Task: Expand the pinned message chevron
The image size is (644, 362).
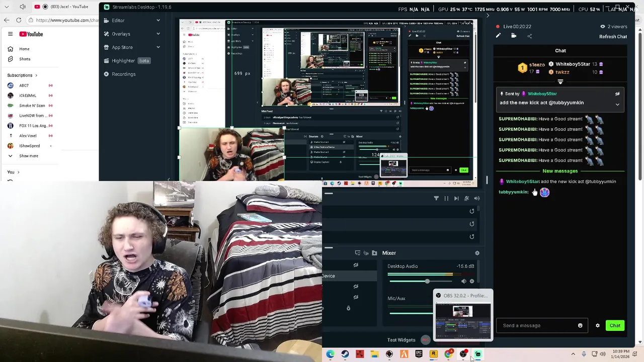Action: pyautogui.click(x=617, y=105)
